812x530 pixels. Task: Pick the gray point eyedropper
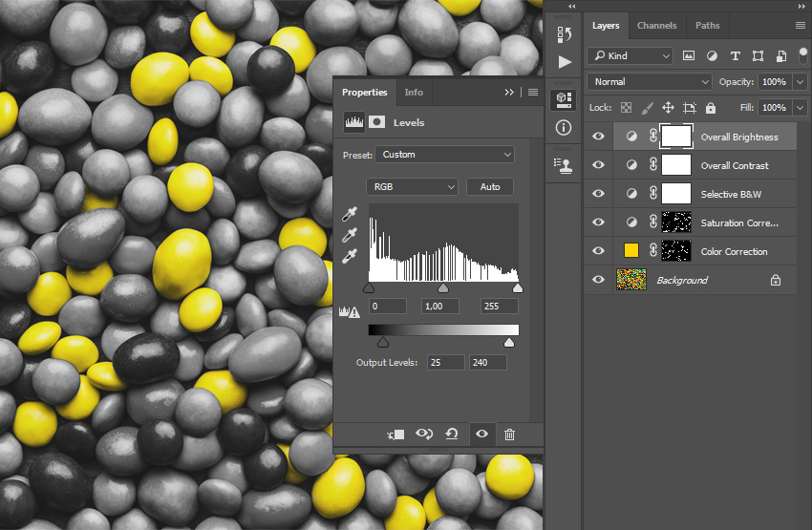tap(350, 235)
